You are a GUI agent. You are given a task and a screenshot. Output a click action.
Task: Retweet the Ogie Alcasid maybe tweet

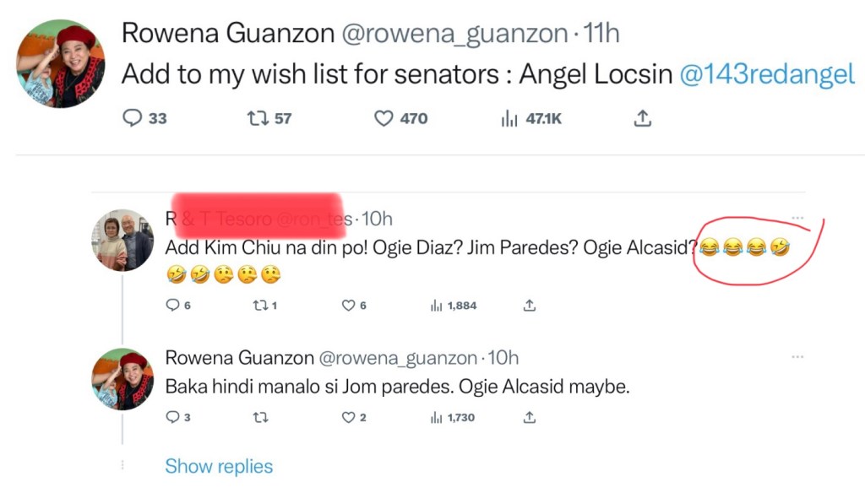(x=262, y=417)
